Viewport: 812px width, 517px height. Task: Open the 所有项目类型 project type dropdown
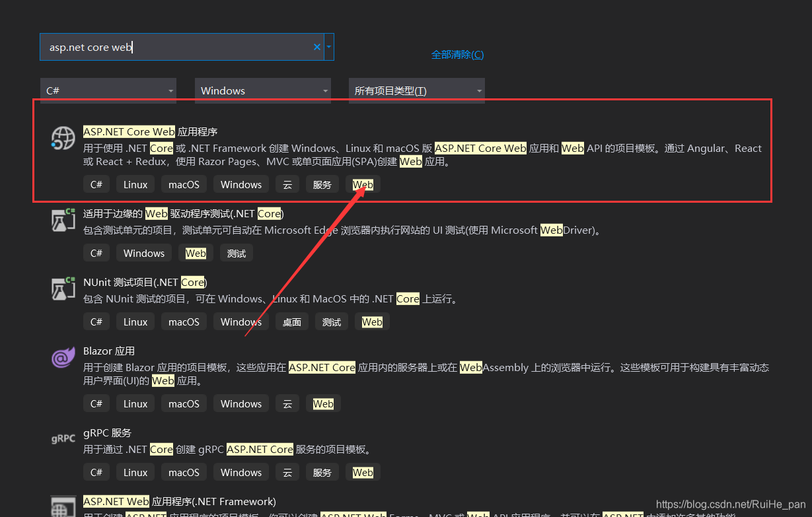417,90
